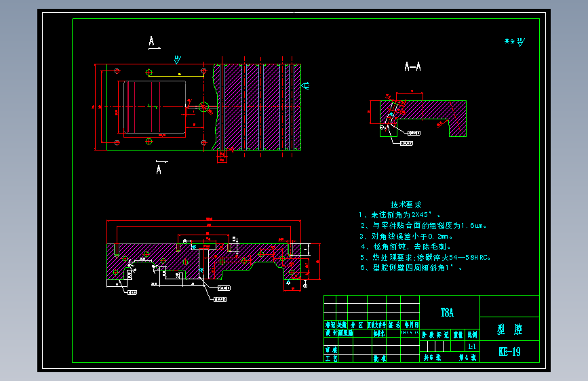Select the part name "型腔" in title block
Image resolution: width=588 pixels, height=381 pixels.
click(x=509, y=329)
